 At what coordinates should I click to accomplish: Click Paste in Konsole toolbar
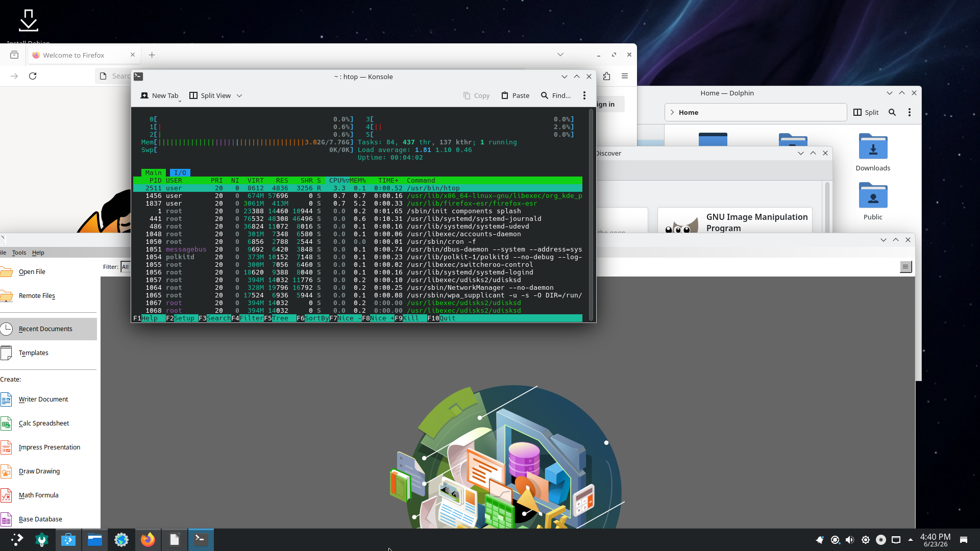click(x=516, y=95)
